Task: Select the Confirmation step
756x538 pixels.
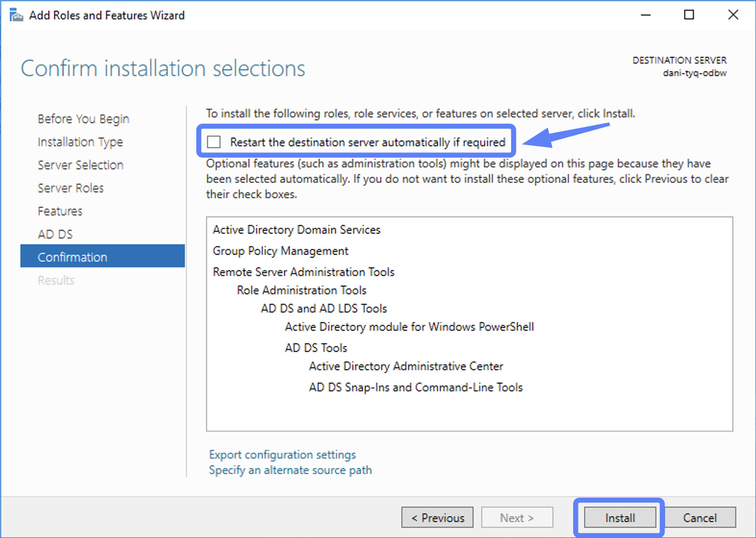Action: 103,256
